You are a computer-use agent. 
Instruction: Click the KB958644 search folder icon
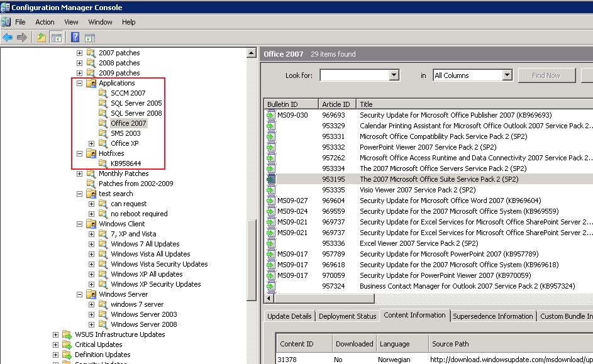(x=103, y=163)
